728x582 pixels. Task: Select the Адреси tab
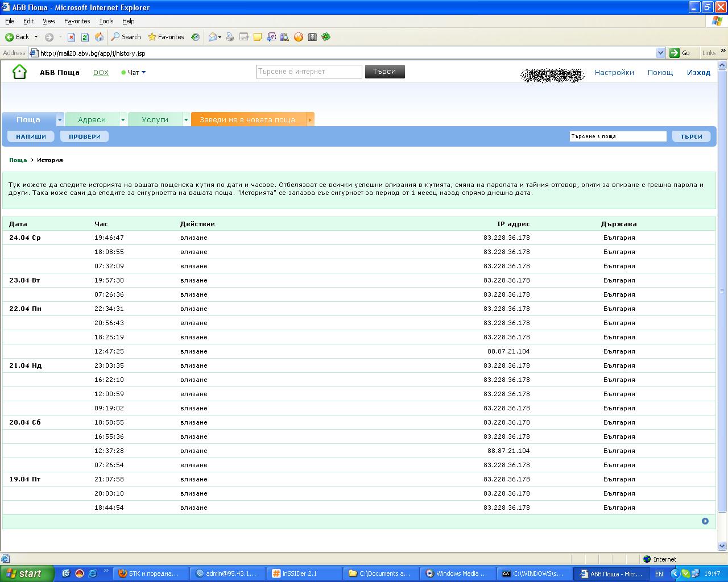[x=92, y=119]
